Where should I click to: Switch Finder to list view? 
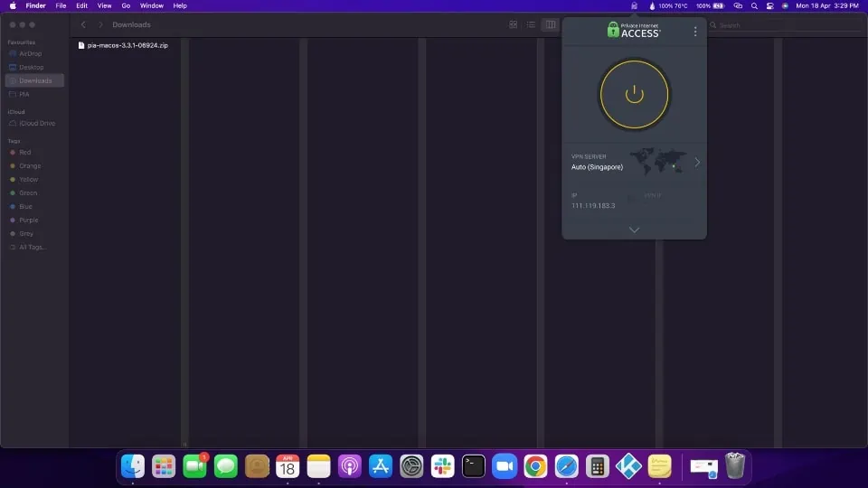coord(531,25)
